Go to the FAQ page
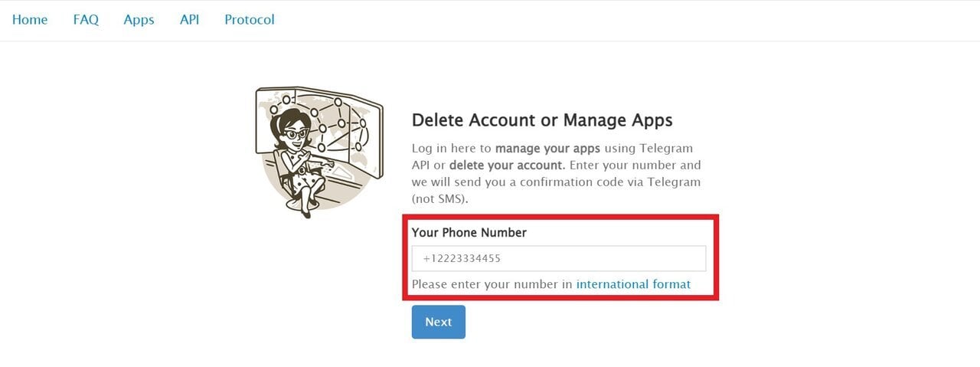The width and height of the screenshot is (980, 367). pos(86,20)
